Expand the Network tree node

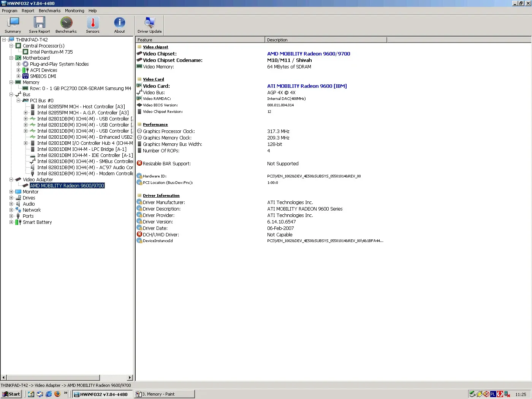pos(11,210)
